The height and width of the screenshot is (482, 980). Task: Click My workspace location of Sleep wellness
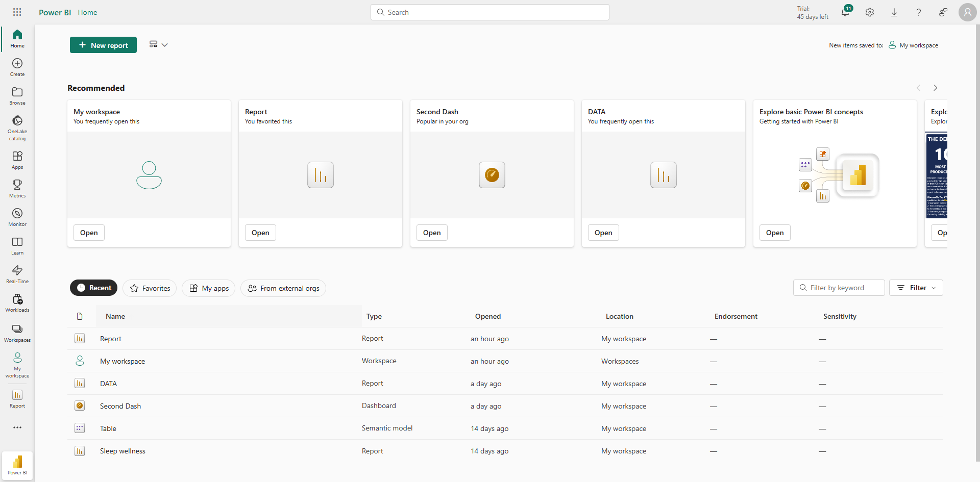coord(624,451)
